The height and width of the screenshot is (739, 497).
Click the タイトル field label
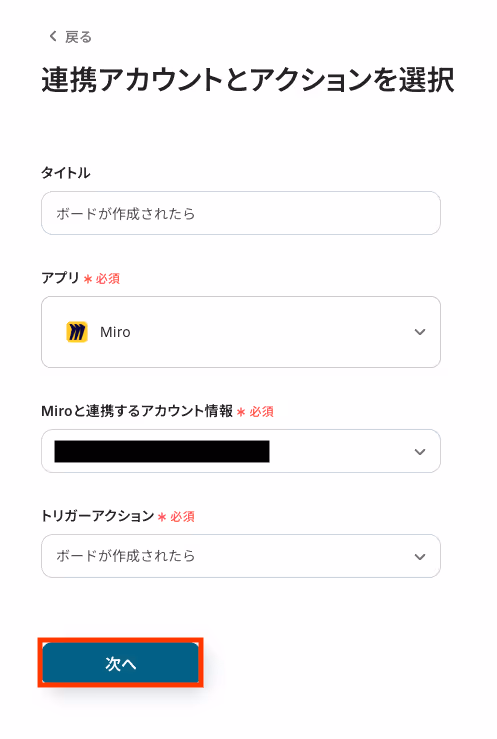[65, 173]
